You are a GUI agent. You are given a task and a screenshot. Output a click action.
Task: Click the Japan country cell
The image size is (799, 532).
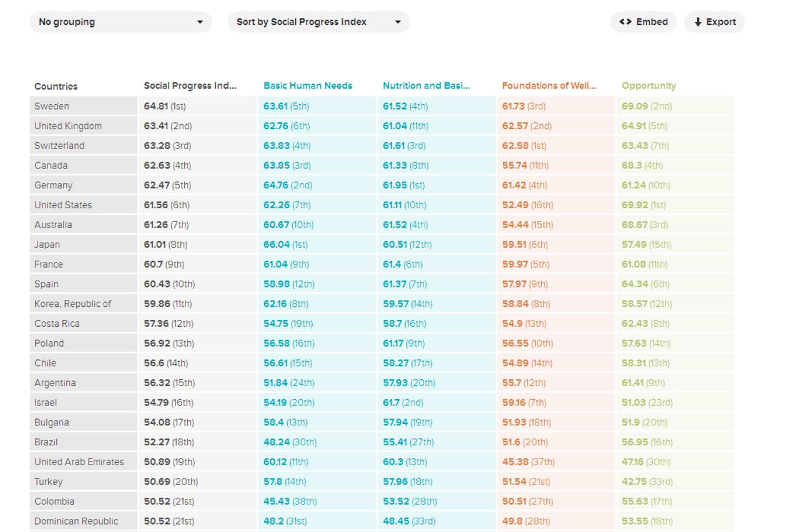(x=47, y=244)
